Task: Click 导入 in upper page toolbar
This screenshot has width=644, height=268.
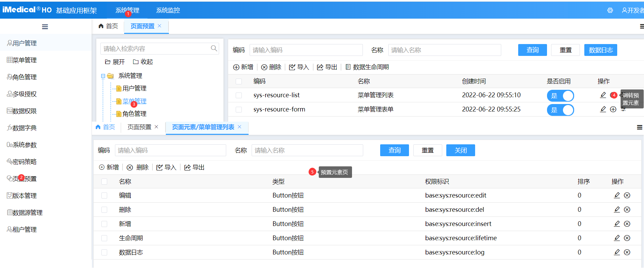Action: click(299, 67)
